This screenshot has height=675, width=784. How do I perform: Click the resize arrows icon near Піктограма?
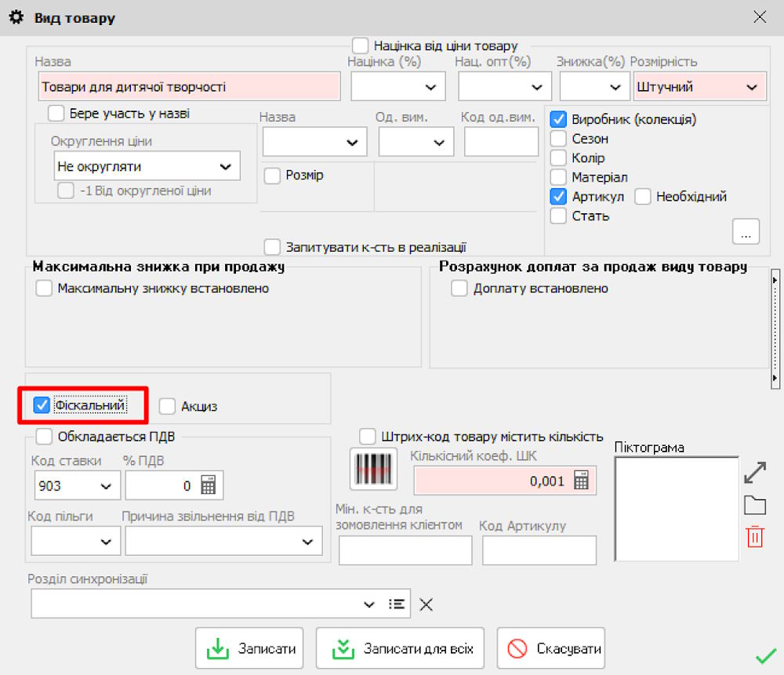click(x=754, y=471)
